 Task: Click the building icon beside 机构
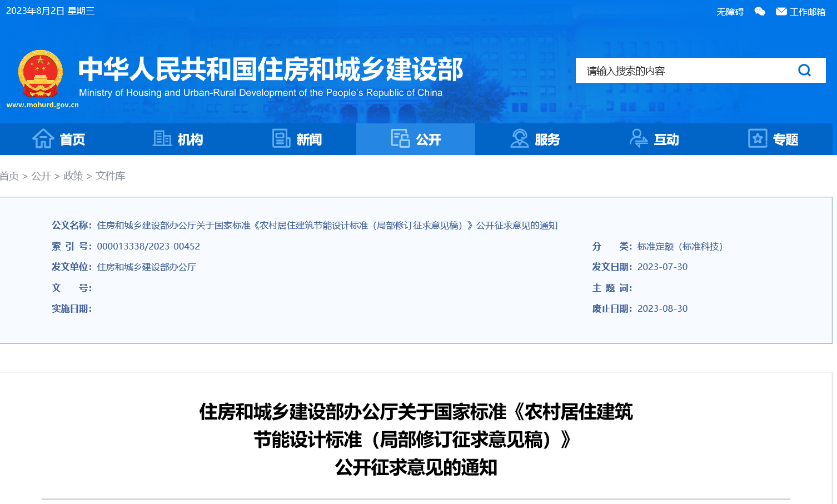(x=162, y=139)
